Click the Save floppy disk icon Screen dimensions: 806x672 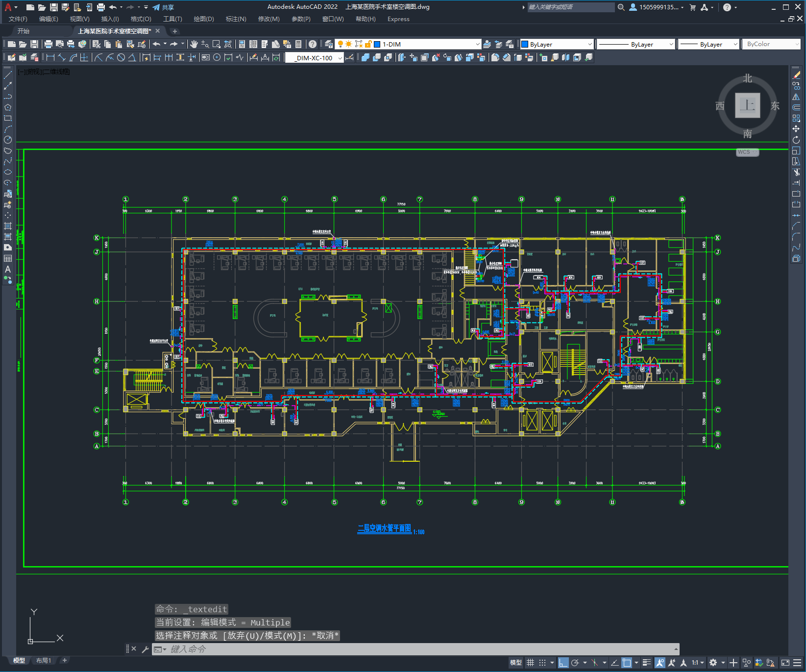pyautogui.click(x=34, y=44)
